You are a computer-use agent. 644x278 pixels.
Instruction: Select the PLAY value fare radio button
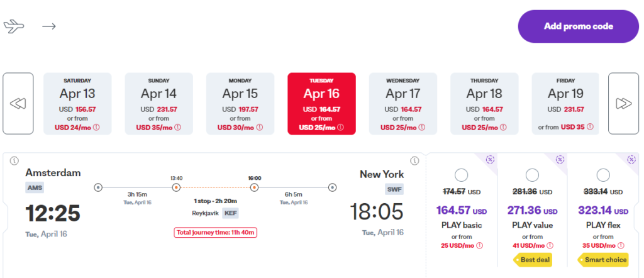coord(532,175)
